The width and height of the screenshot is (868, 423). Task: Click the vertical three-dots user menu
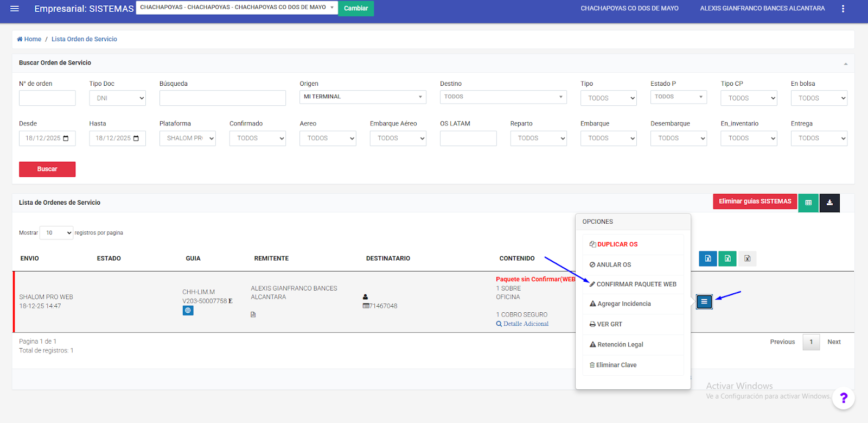[x=843, y=9]
